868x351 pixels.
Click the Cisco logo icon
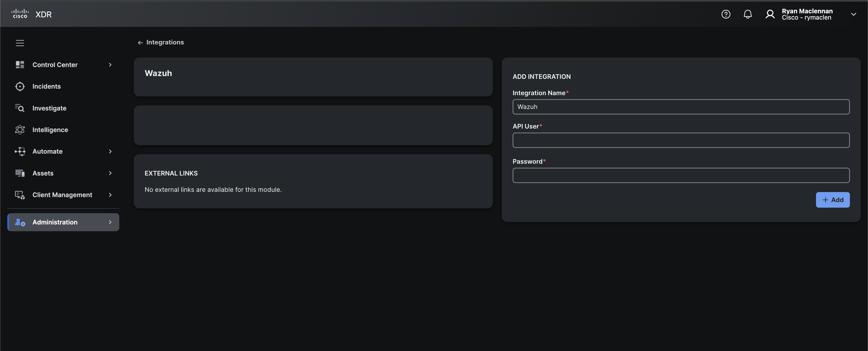click(x=20, y=14)
